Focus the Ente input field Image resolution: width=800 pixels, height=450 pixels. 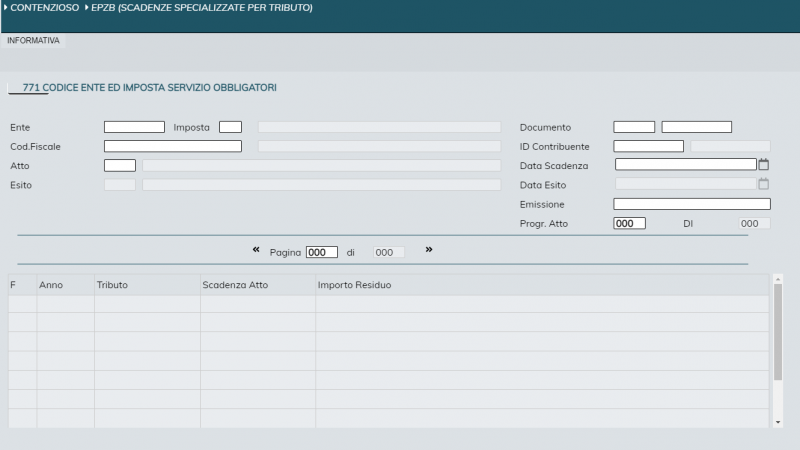coord(134,127)
